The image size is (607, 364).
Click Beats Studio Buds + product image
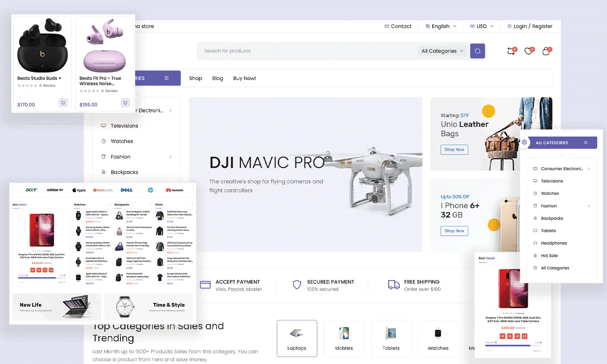pos(42,45)
